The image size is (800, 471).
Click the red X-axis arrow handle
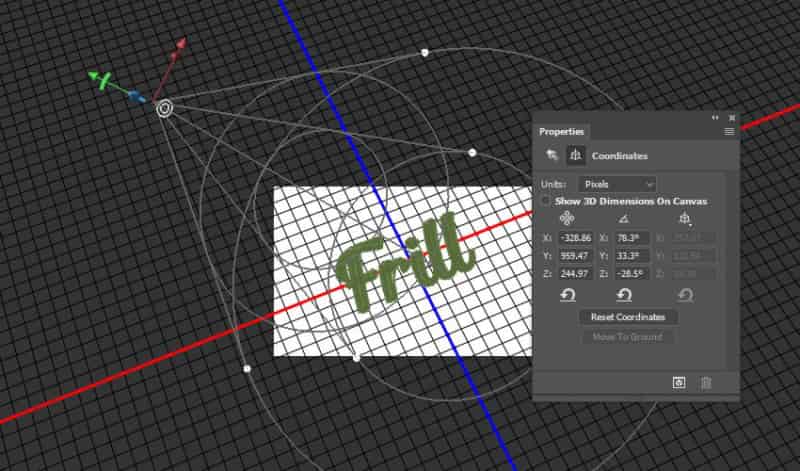point(180,44)
